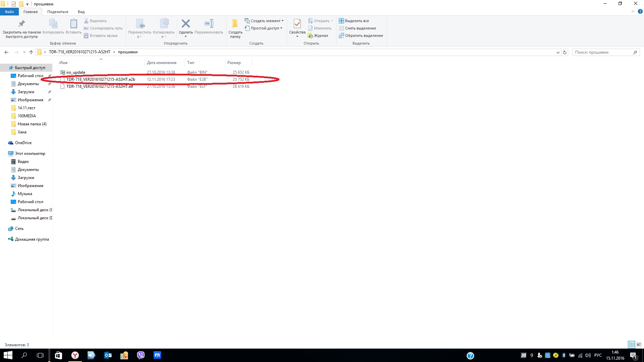Switch to details view toggle bottom-right
This screenshot has height=362, width=644.
(x=632, y=345)
